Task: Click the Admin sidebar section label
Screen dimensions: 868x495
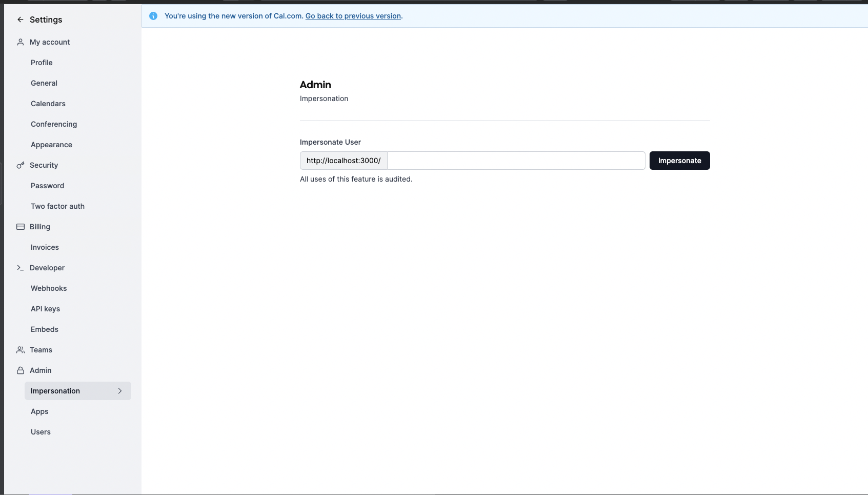Action: coord(41,370)
